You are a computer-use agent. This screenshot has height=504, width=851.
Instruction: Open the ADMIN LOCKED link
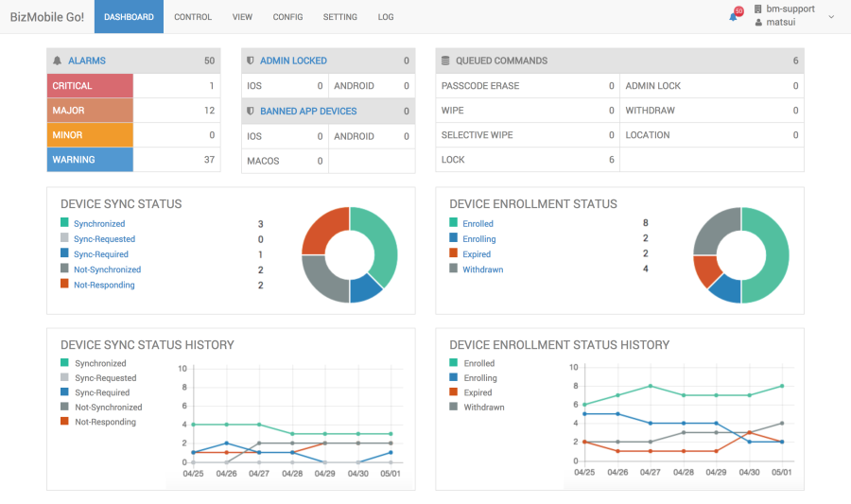click(293, 61)
